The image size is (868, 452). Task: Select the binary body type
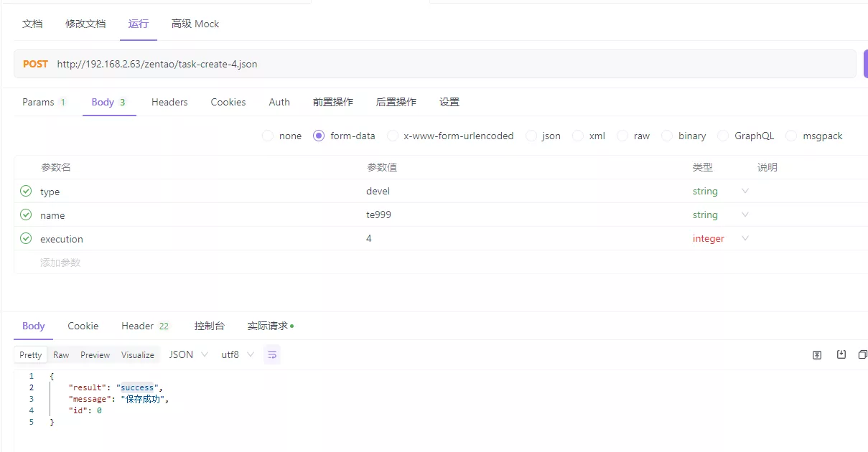[x=667, y=136]
